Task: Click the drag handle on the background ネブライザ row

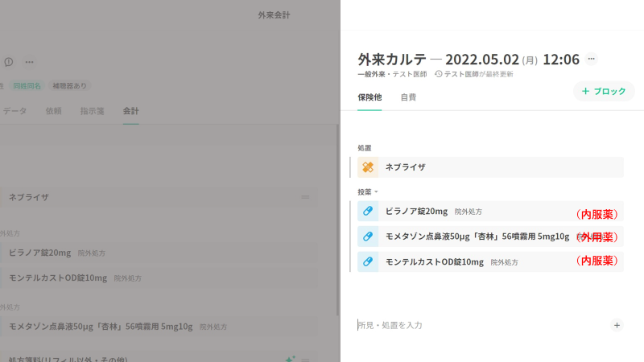Action: 305,197
